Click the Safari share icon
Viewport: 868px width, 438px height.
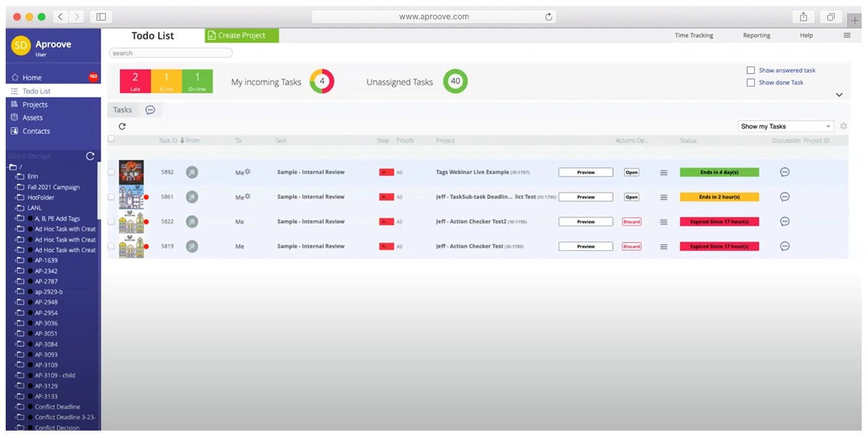click(803, 17)
